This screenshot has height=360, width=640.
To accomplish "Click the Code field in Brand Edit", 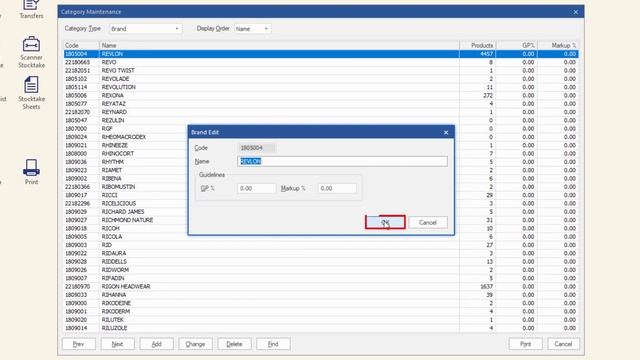I will tap(256, 148).
